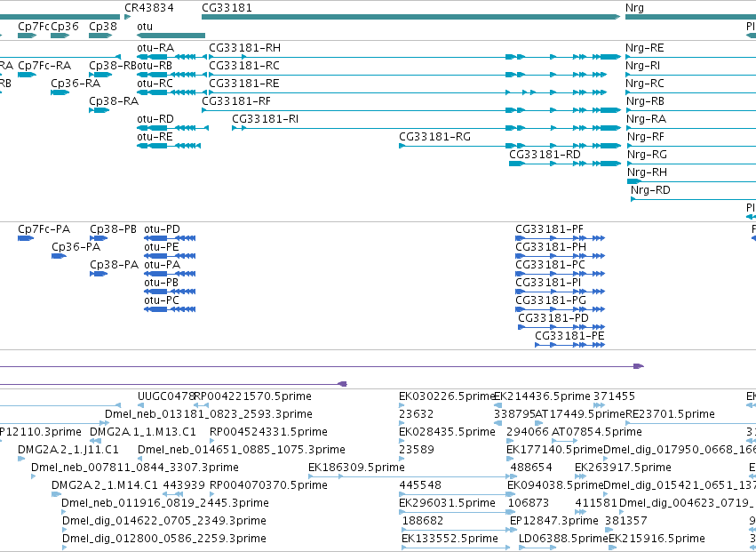
Task: Click transcript otu-RE
Action: click(155, 137)
